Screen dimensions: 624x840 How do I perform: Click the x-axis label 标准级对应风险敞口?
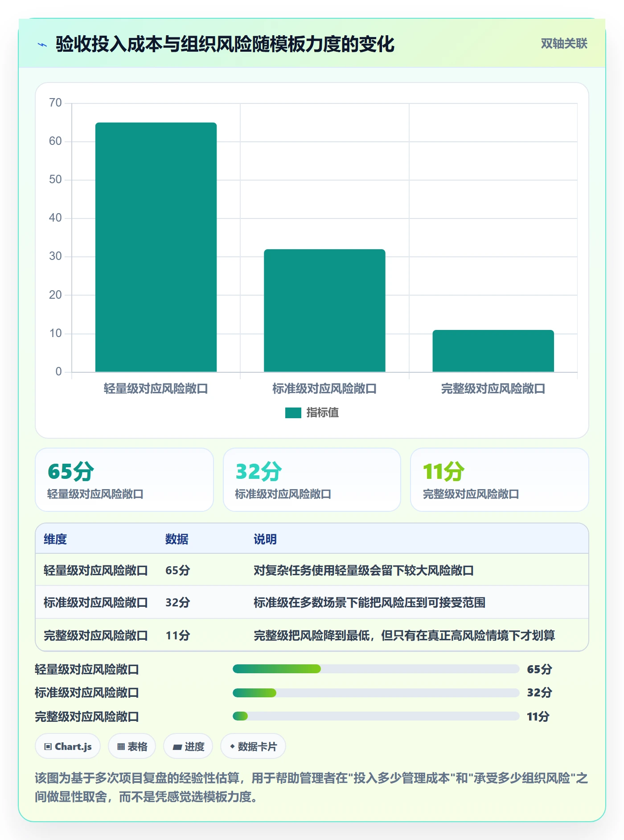point(324,389)
